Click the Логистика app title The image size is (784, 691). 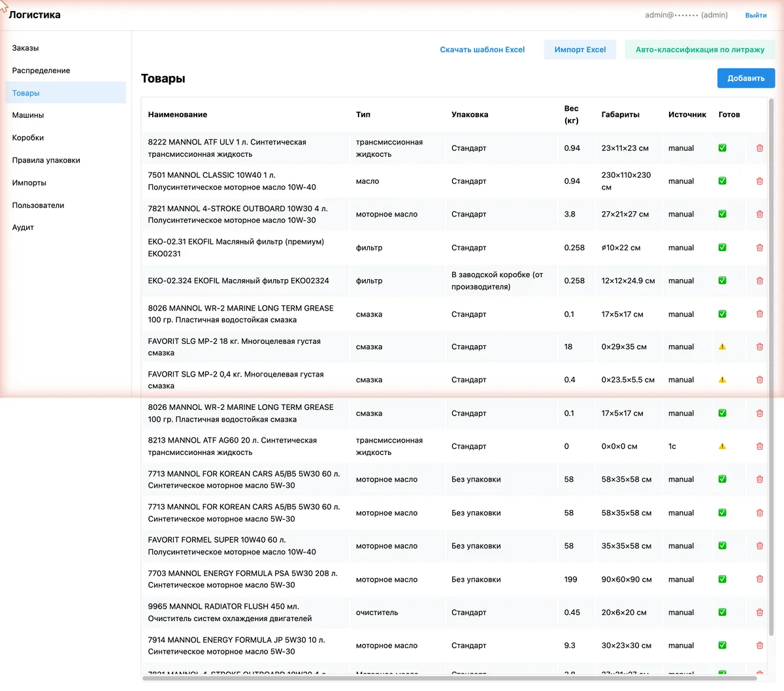(35, 15)
